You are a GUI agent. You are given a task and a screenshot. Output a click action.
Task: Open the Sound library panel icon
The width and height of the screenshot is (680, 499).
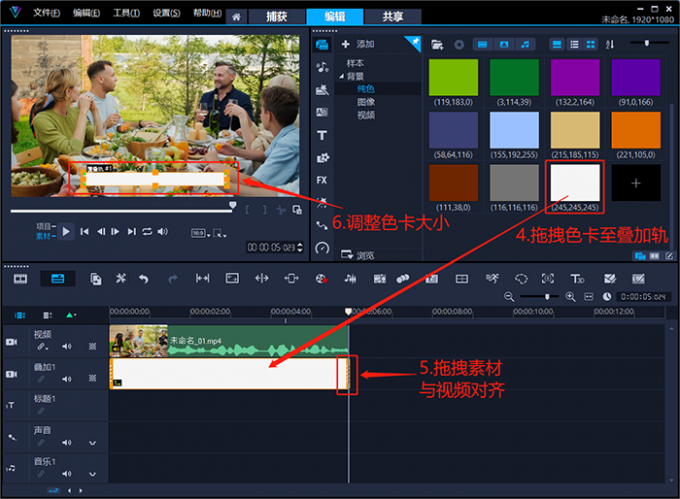click(322, 67)
